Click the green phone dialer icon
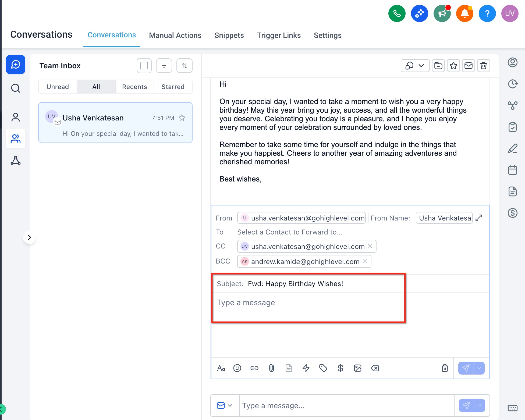This screenshot has width=525, height=420. 397,13
